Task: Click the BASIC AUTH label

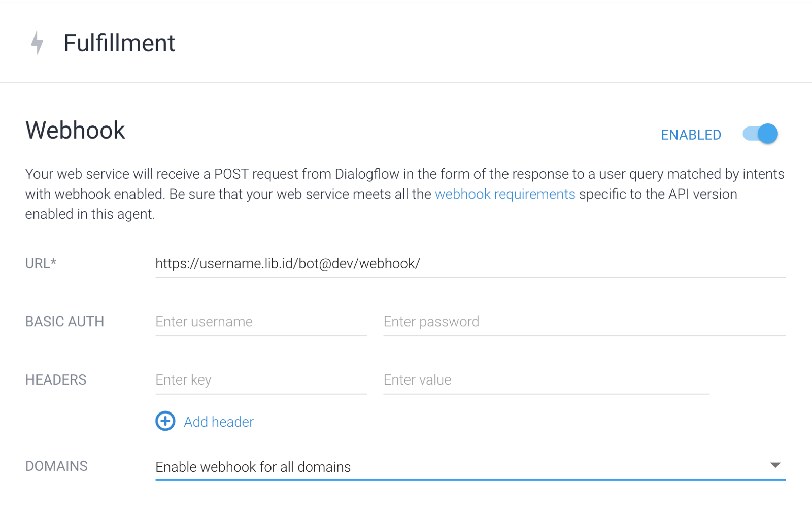Action: click(x=64, y=322)
